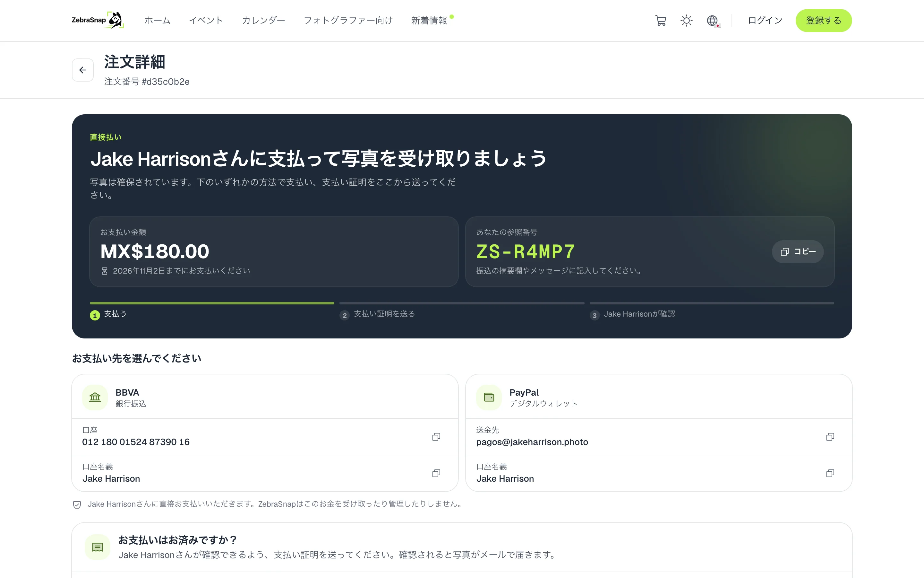Viewport: 924px width, 578px height.
Task: Click pagos@jakeharrison.photo text
Action: (x=532, y=442)
